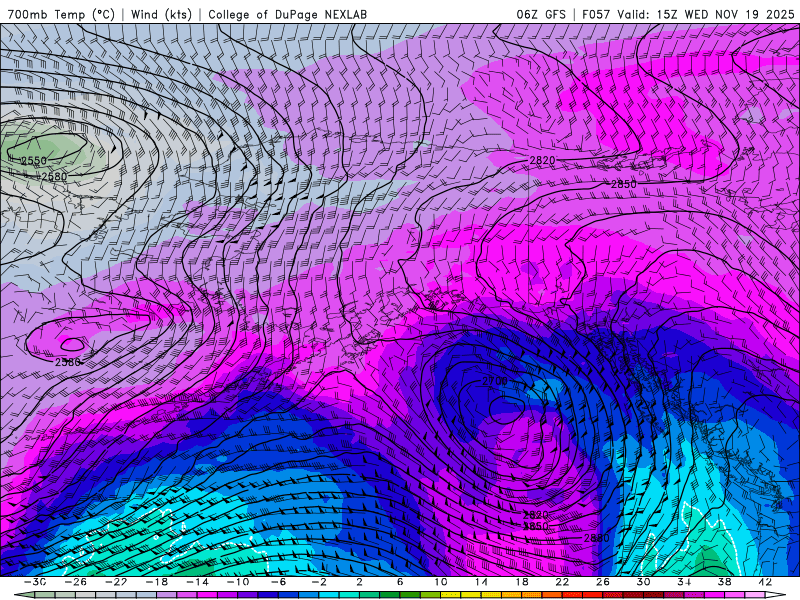Click the 2880 height contour label
Viewport: 800px width, 600px height.
click(x=596, y=538)
